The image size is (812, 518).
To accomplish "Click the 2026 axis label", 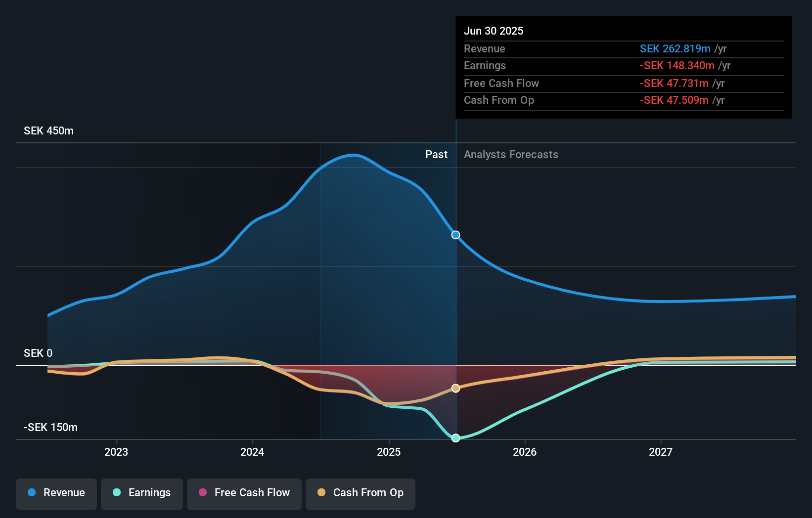I will (525, 451).
